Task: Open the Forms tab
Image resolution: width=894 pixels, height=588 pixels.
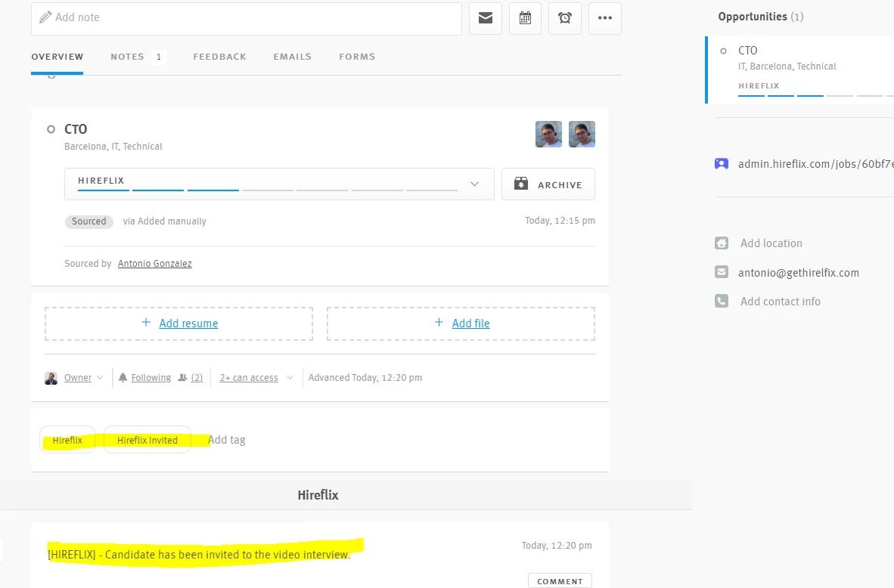Action: [357, 57]
